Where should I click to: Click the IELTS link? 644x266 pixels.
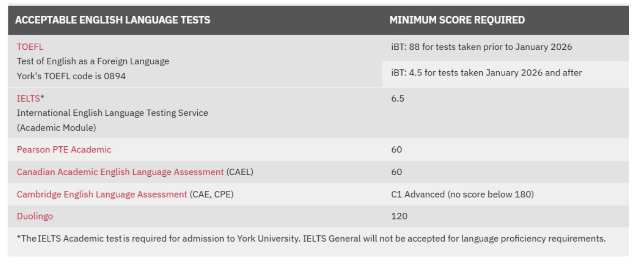28,98
